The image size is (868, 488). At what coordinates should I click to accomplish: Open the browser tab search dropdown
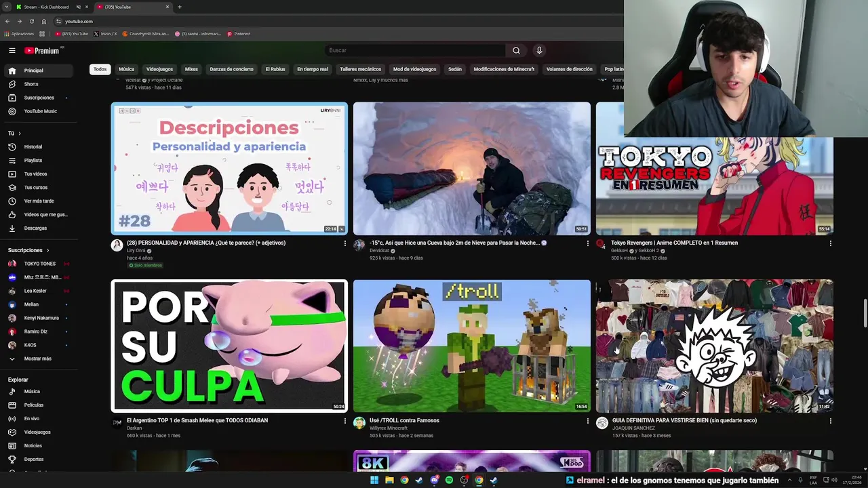coord(7,7)
